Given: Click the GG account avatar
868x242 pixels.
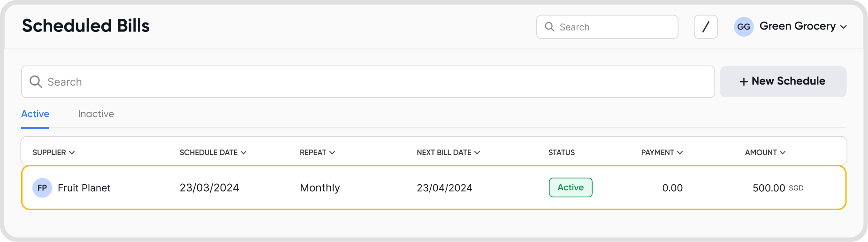Looking at the screenshot, I should point(744,27).
